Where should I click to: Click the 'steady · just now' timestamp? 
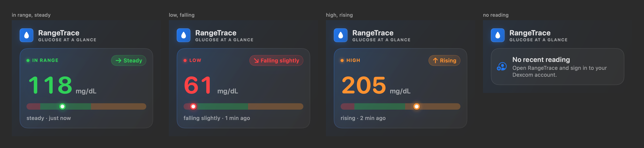pyautogui.click(x=49, y=118)
